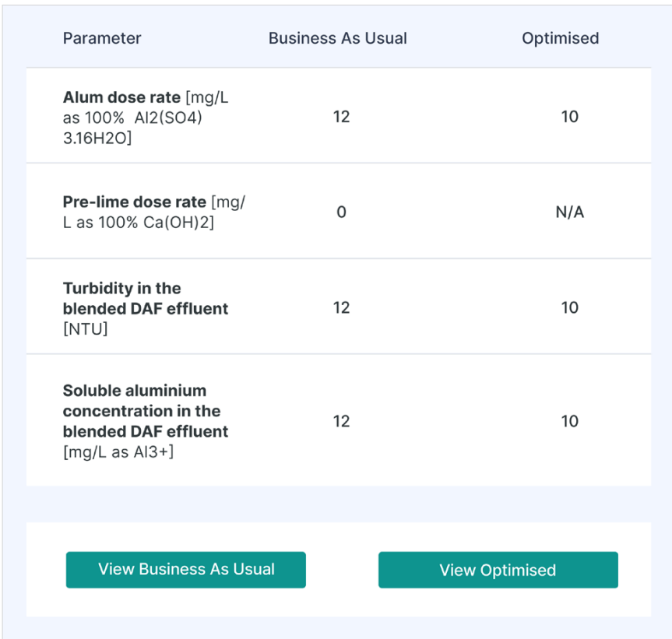Click the Business As Usual column header
The height and width of the screenshot is (639, 672).
[337, 38]
